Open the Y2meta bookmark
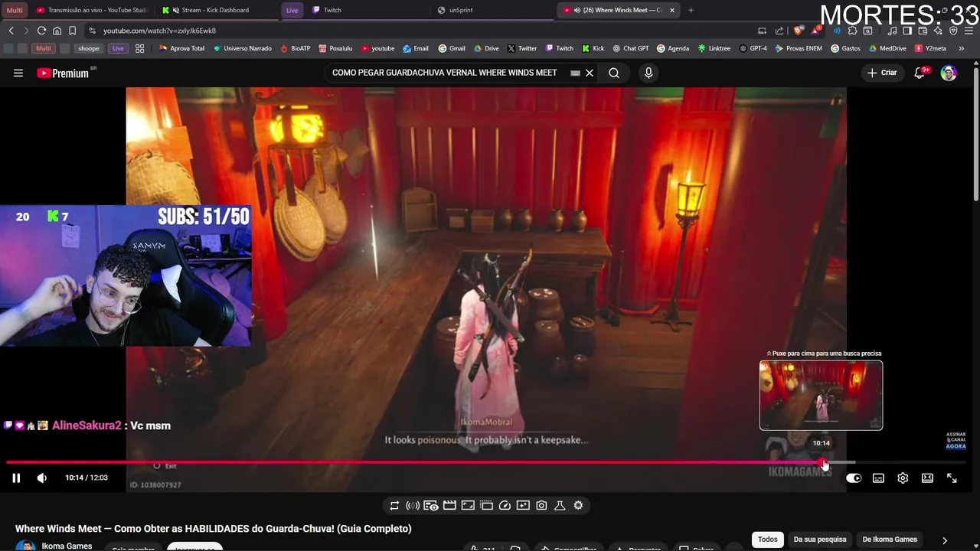Screen dimensions: 980x551 point(930,48)
